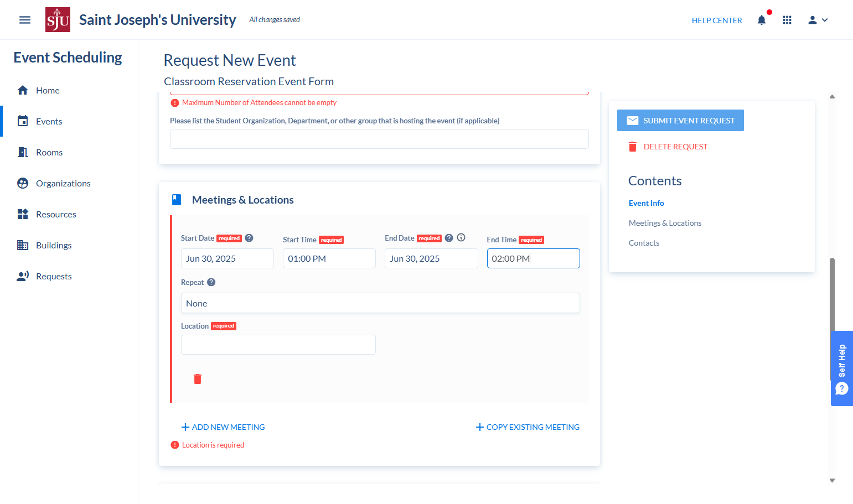Click the End Date info icon
This screenshot has width=853, height=504.
click(x=461, y=237)
